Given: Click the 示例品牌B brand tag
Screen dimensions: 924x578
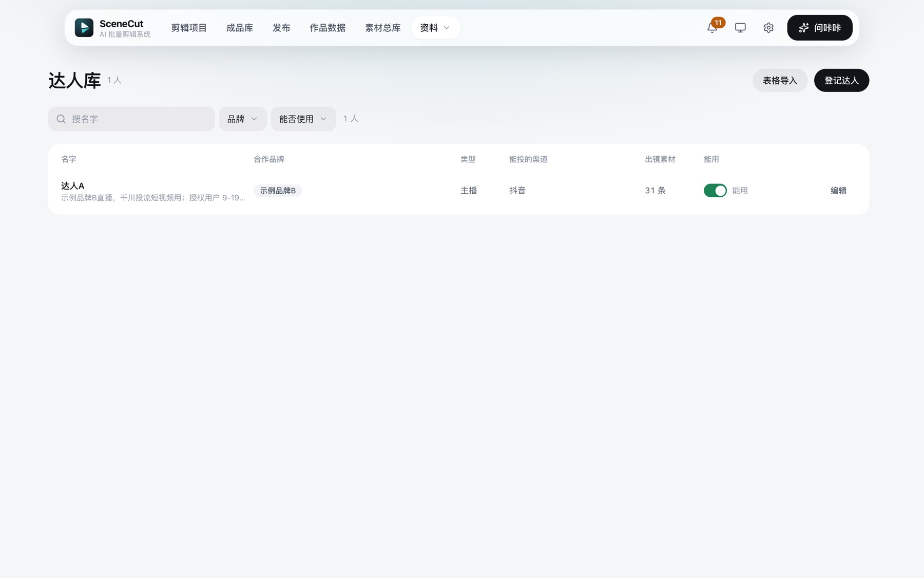Looking at the screenshot, I should [278, 191].
